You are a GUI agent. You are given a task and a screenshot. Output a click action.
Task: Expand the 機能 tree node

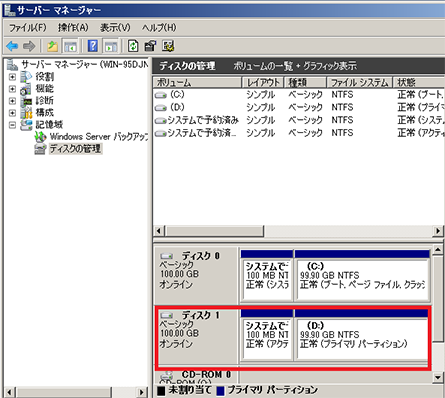click(x=12, y=89)
